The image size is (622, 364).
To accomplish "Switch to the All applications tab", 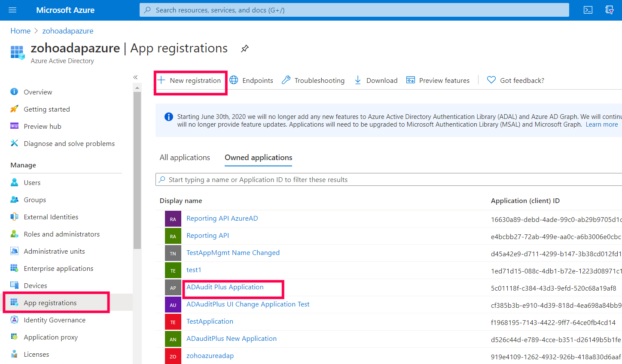I will [185, 158].
